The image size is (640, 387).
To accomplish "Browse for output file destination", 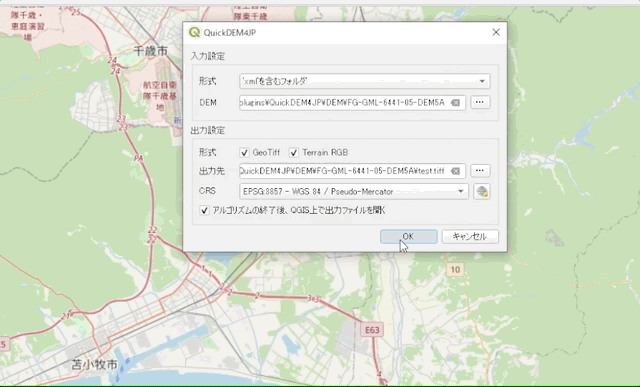I will pos(480,171).
